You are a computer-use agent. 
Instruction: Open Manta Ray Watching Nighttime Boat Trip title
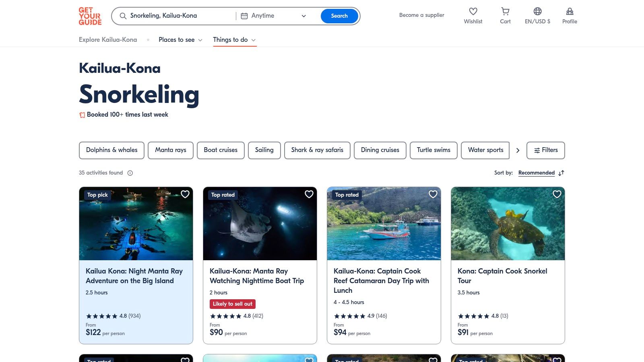click(x=257, y=276)
